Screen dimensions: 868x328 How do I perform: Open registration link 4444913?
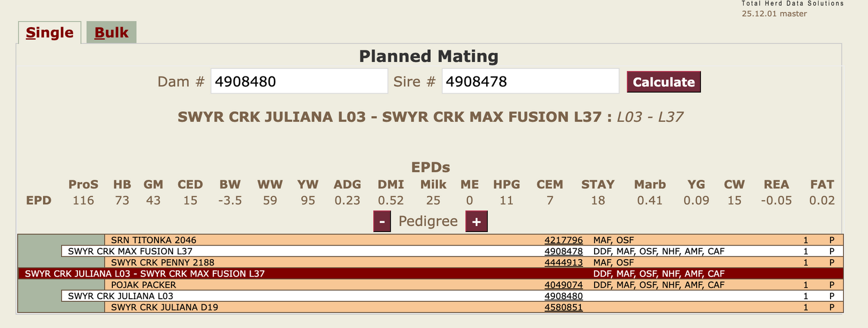click(564, 262)
